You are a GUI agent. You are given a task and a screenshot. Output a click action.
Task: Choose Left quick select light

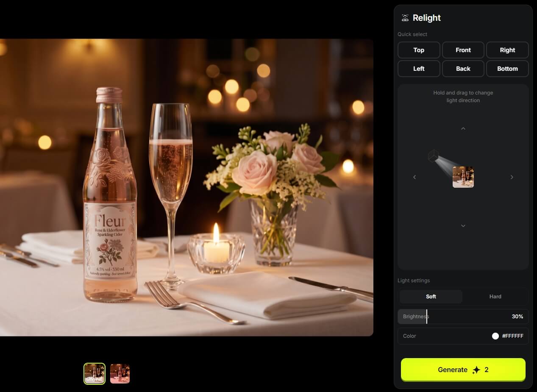pos(419,69)
